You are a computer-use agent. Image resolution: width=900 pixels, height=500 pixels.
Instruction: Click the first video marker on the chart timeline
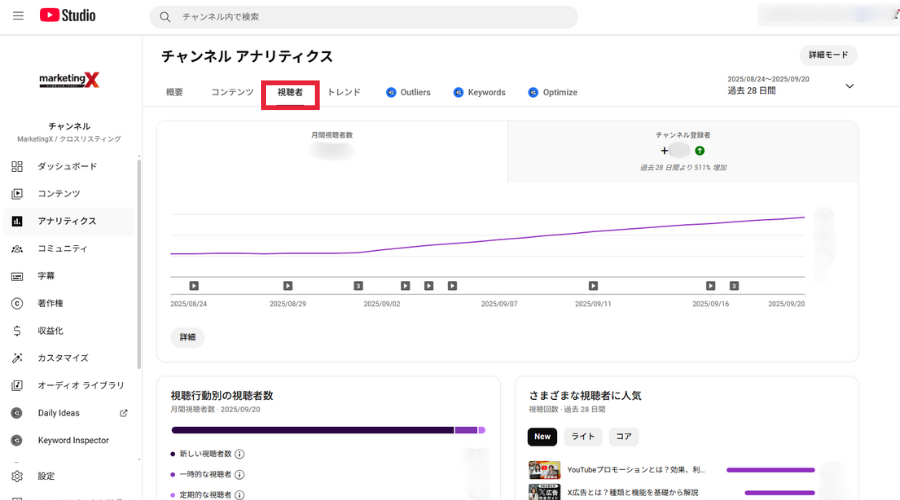(194, 286)
